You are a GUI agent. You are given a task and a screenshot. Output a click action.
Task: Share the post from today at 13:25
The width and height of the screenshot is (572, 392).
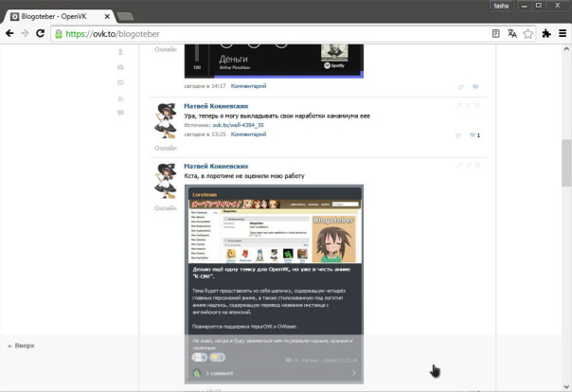(458, 135)
